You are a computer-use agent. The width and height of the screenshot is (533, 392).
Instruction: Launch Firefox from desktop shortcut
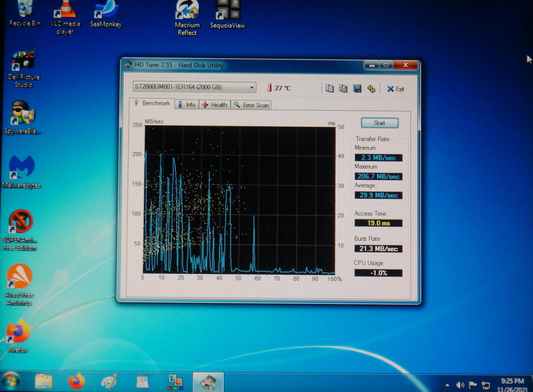click(18, 336)
